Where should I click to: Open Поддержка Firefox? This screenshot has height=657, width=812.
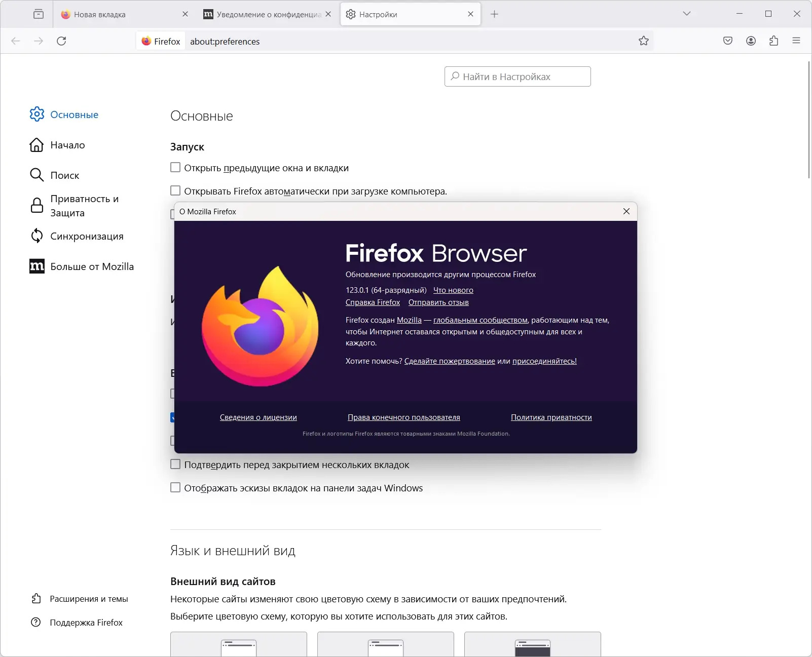(85, 622)
